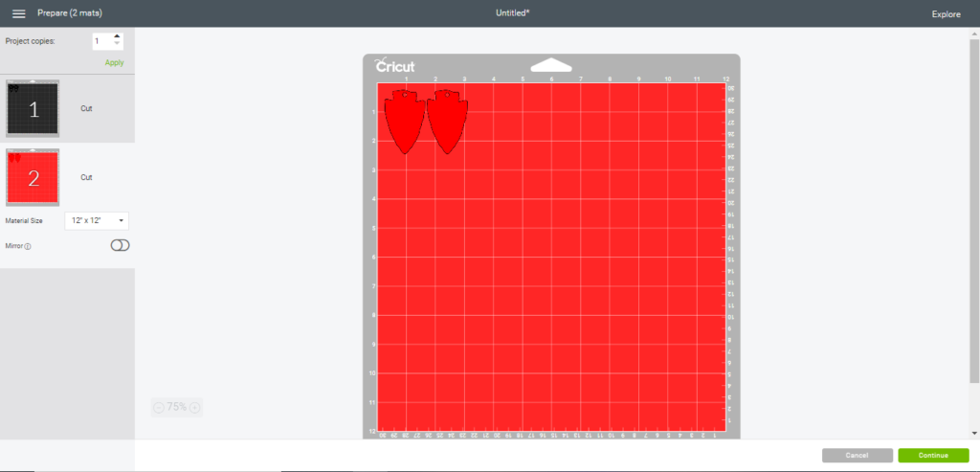The width and height of the screenshot is (980, 472).
Task: Open the hamburger menu
Action: click(x=18, y=13)
